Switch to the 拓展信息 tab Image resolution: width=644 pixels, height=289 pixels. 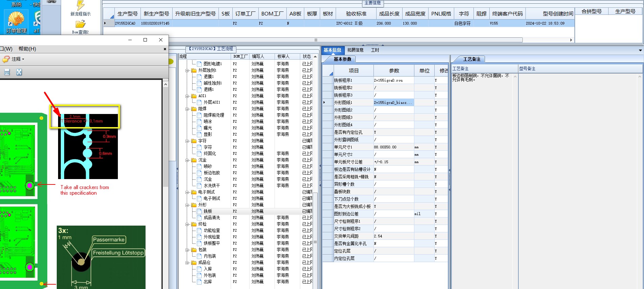click(x=356, y=50)
